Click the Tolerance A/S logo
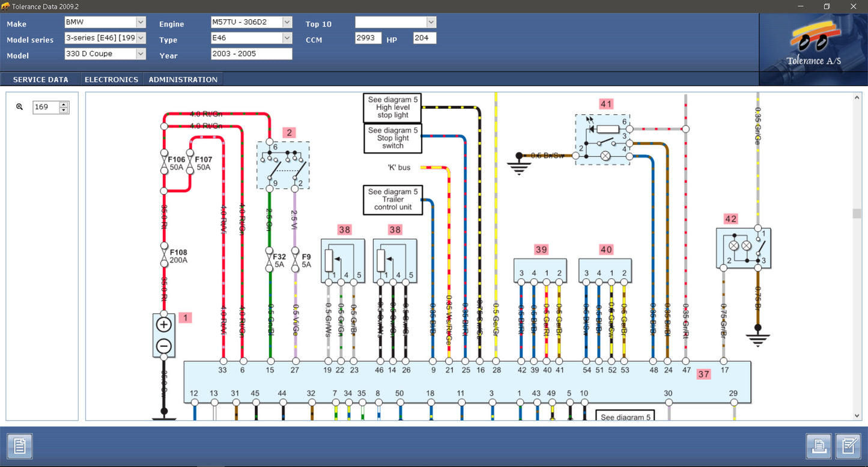Viewport: 868px width, 467px height. (813, 49)
